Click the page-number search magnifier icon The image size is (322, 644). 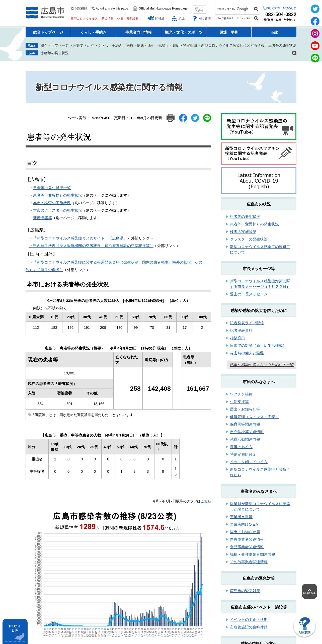(x=256, y=18)
